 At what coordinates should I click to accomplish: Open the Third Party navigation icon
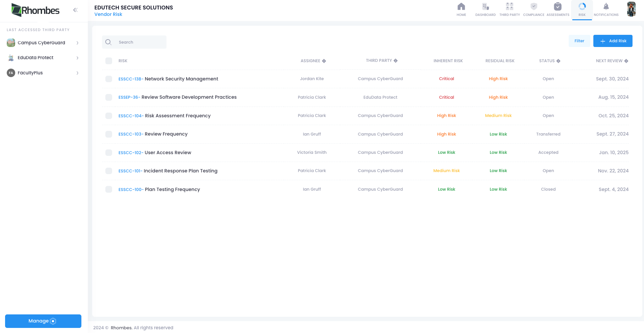(510, 6)
